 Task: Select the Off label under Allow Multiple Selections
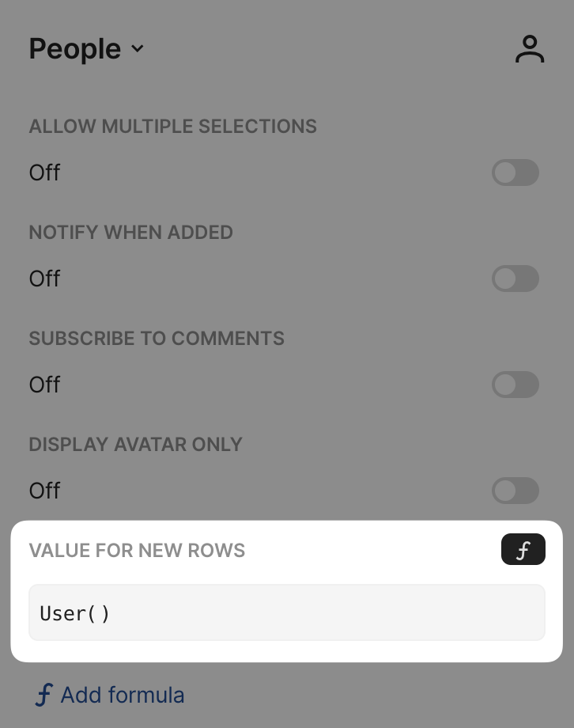tap(44, 173)
